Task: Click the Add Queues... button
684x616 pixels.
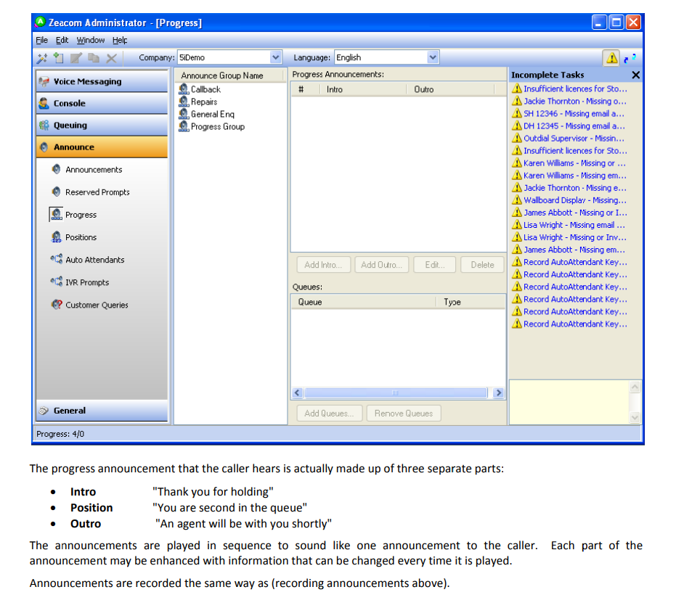Action: [x=330, y=414]
